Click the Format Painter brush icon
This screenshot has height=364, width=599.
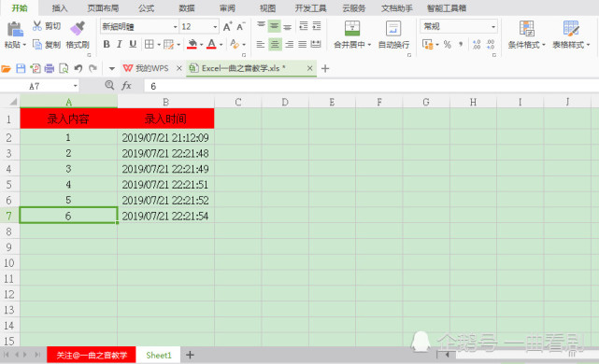[x=78, y=28]
